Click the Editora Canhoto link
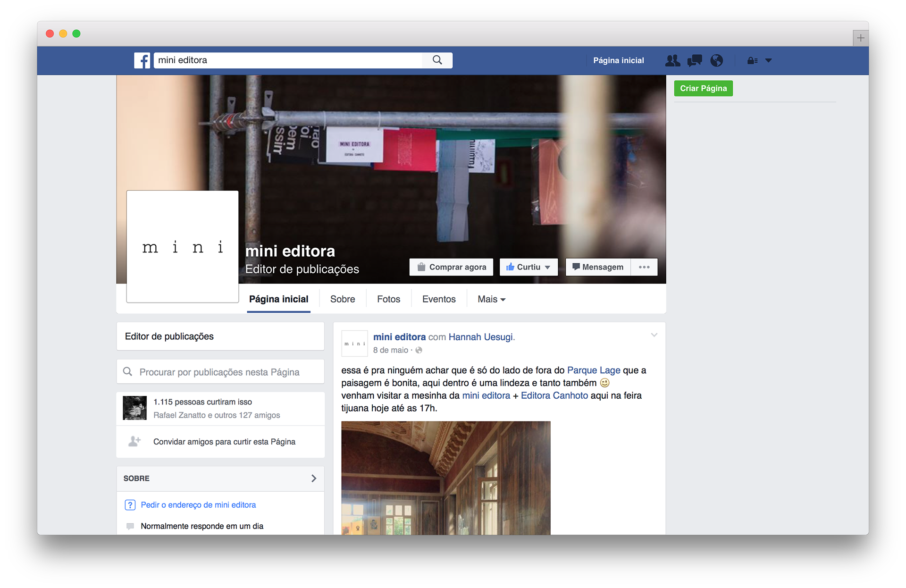906x588 pixels. point(554,395)
